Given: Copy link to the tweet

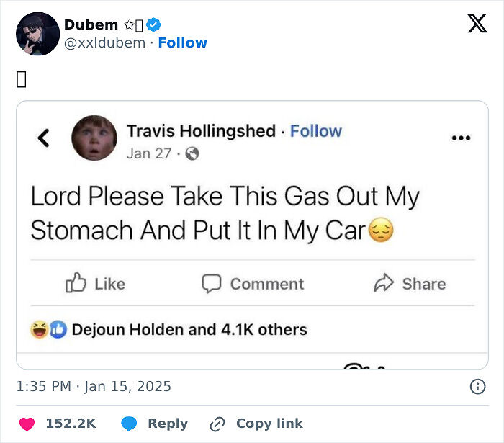Looking at the screenshot, I should tap(256, 424).
